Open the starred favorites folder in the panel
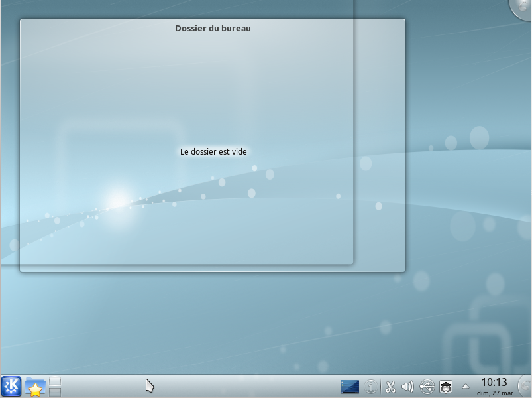532x398 pixels. (x=35, y=387)
